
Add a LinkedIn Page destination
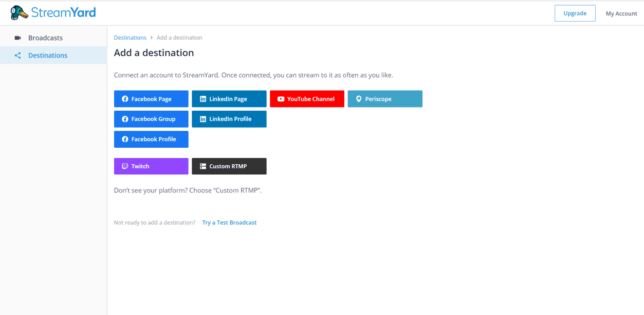coord(229,99)
